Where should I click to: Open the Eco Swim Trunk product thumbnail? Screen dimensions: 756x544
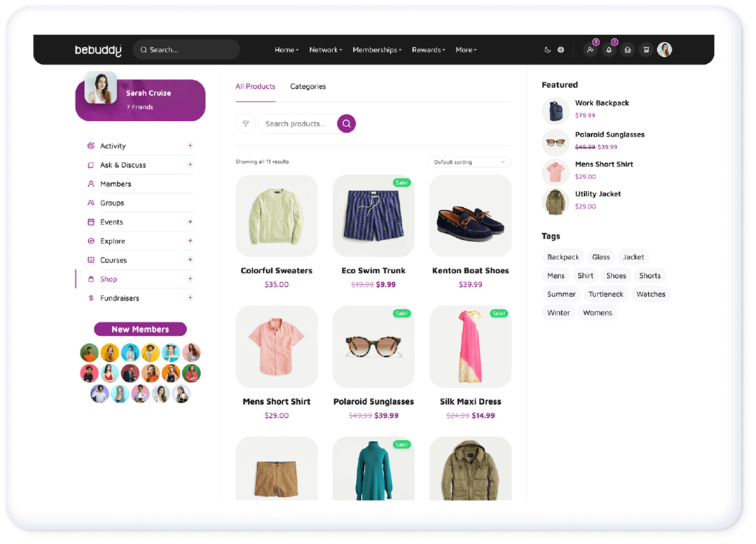coord(373,216)
